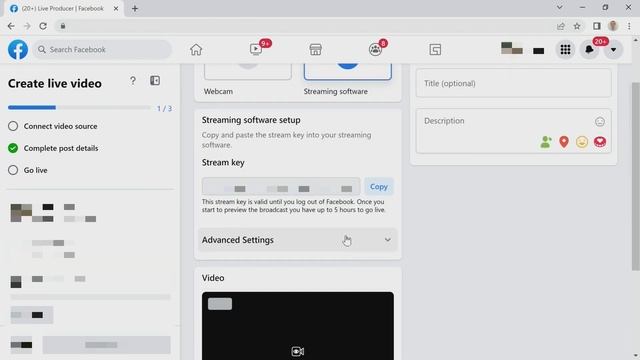Open the Facebook logo home link
The width and height of the screenshot is (640, 360).
tap(18, 49)
